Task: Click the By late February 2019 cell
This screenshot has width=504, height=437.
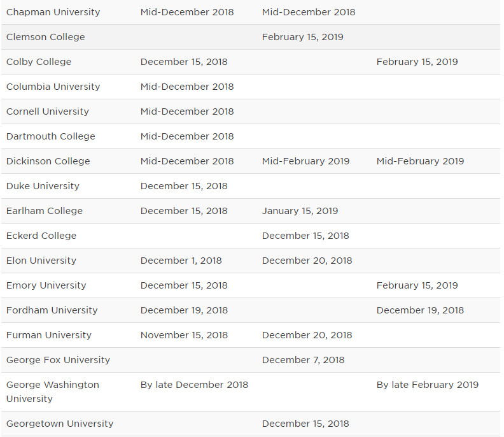Action: click(x=427, y=385)
